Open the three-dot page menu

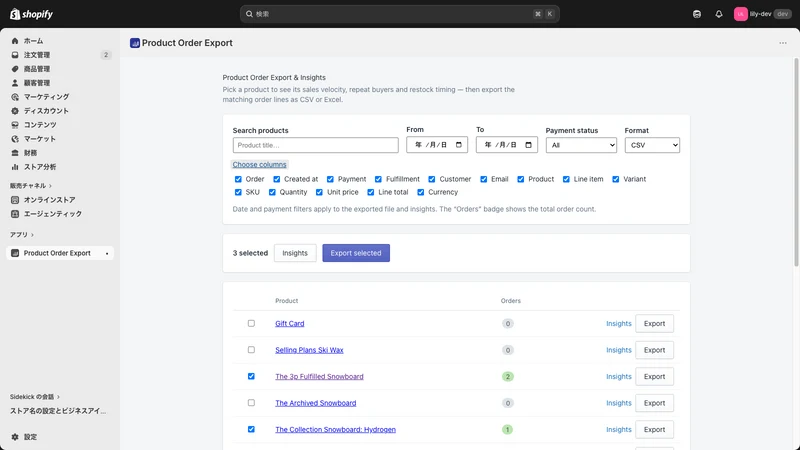click(x=783, y=43)
